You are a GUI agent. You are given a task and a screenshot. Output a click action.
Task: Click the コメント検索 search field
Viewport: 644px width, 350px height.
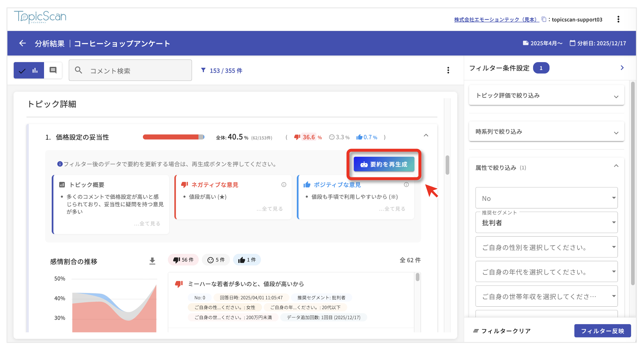pyautogui.click(x=131, y=71)
